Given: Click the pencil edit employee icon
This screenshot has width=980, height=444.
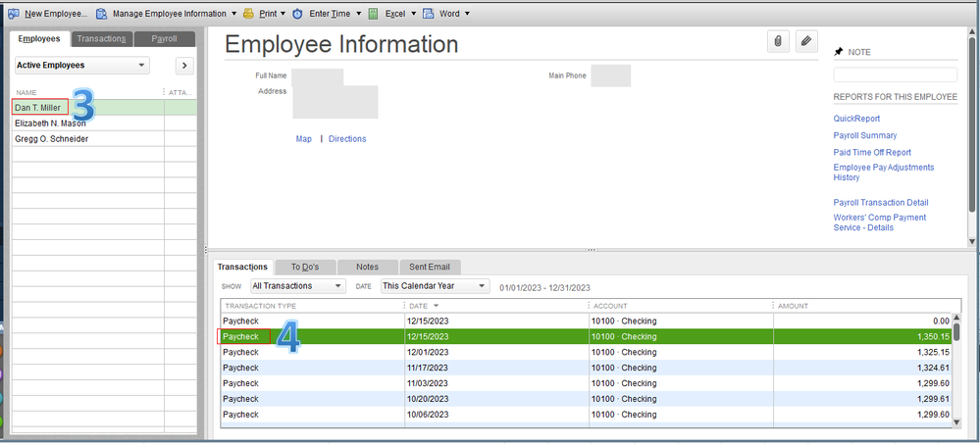Looking at the screenshot, I should (806, 41).
